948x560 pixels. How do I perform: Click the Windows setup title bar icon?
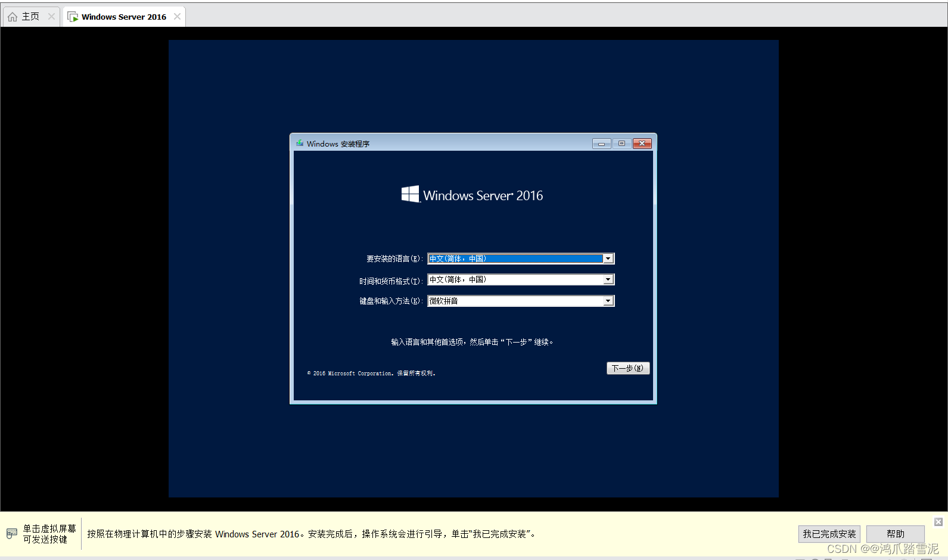(x=300, y=143)
